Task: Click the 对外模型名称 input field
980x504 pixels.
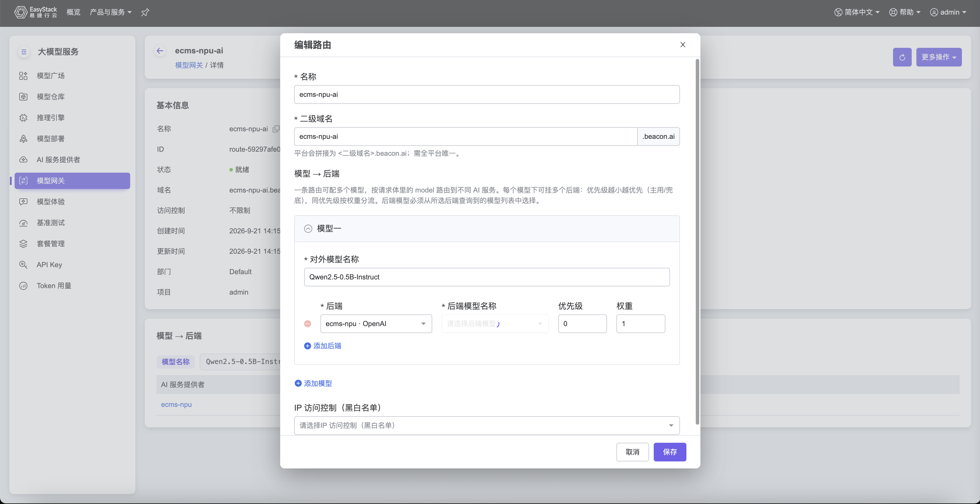Action: [486, 277]
